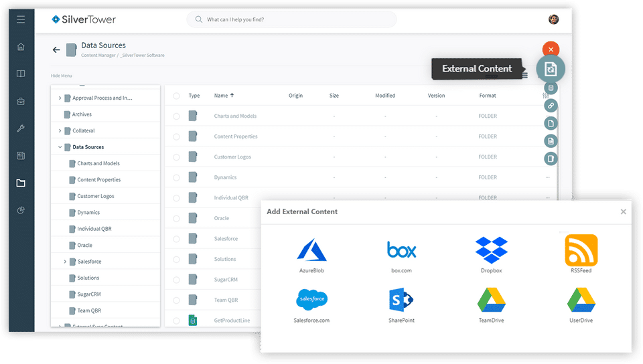The height and width of the screenshot is (364, 643).
Task: Open Team QBR in the table
Action: pos(226,300)
